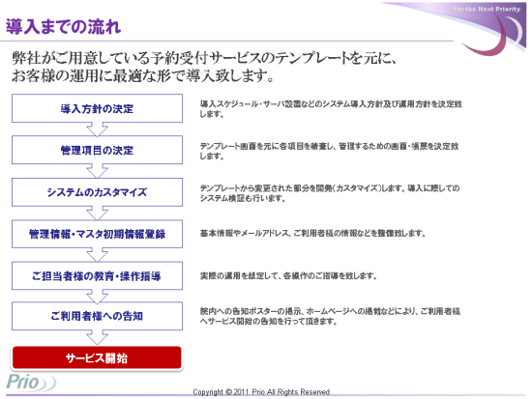
Task: Click the arrow above サービス開始
Action: coord(97,337)
